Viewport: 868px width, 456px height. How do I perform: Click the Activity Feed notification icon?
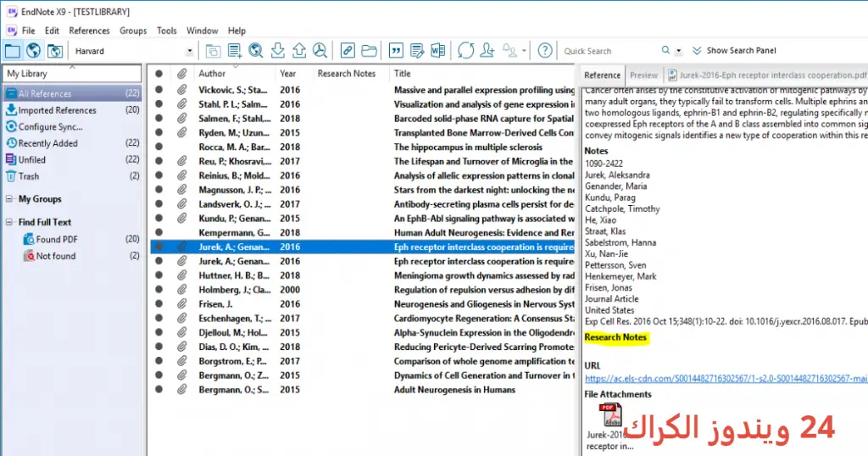[509, 51]
